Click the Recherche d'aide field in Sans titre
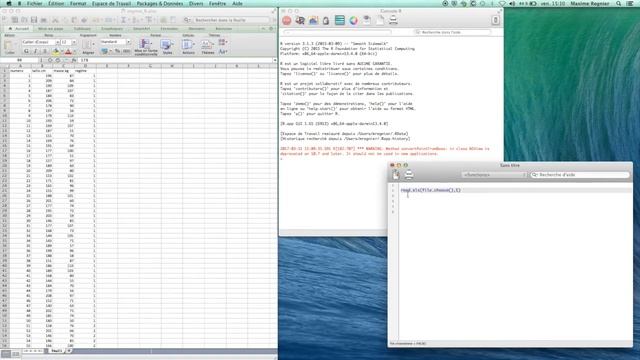The width and height of the screenshot is (640, 360). (x=580, y=175)
